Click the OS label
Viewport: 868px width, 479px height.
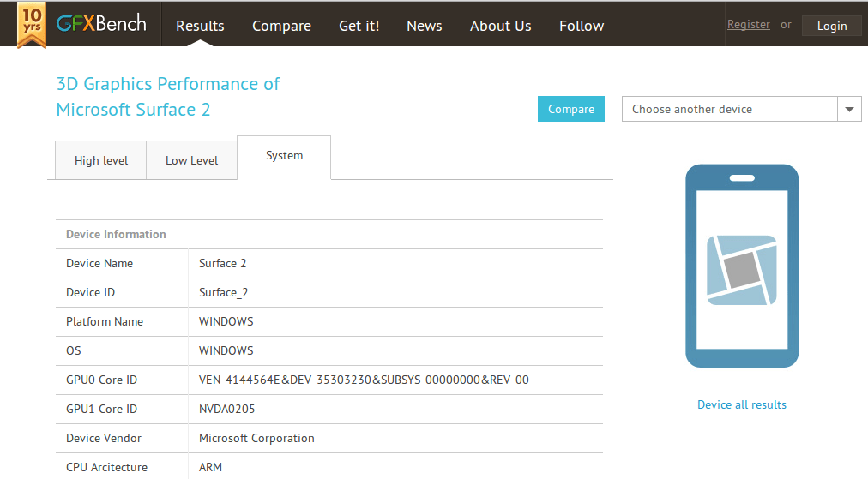click(74, 350)
